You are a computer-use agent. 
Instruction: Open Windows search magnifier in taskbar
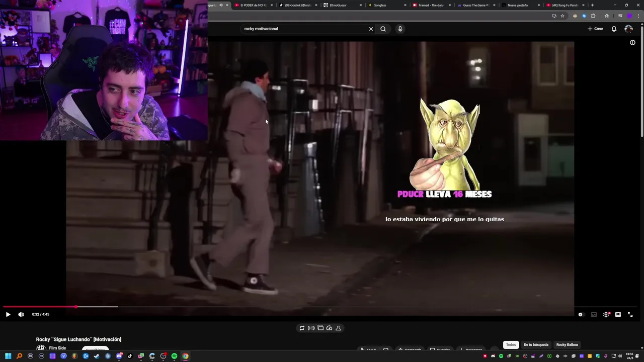tap(19, 356)
